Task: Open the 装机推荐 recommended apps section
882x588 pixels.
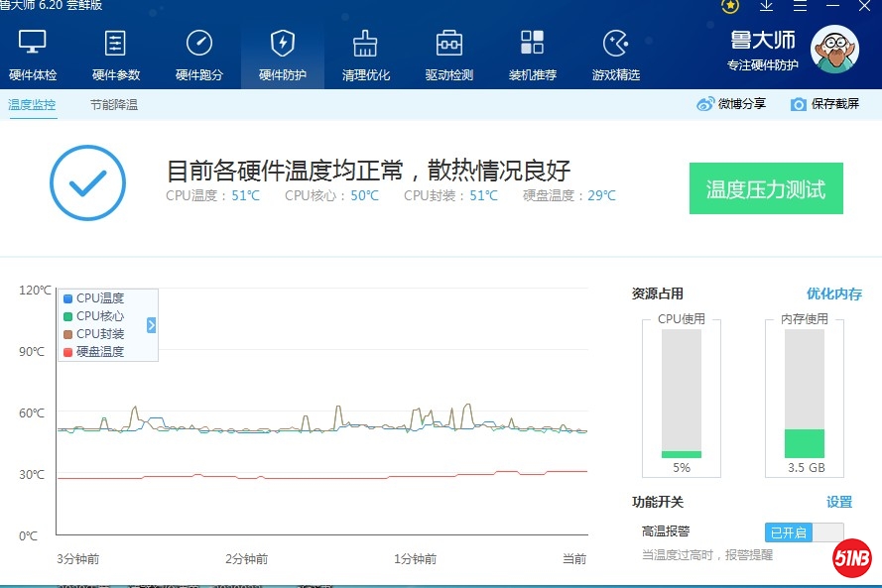Action: coord(533,56)
